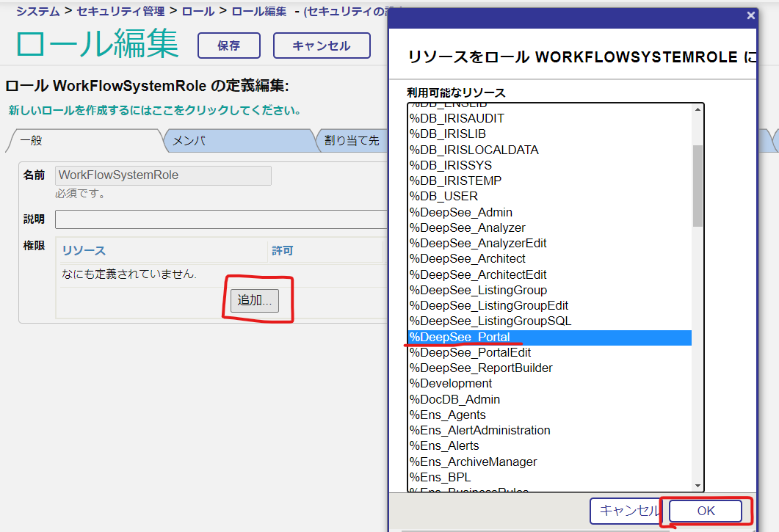The width and height of the screenshot is (779, 532).
Task: Pick %Ens_Alerts in the list
Action: point(444,445)
